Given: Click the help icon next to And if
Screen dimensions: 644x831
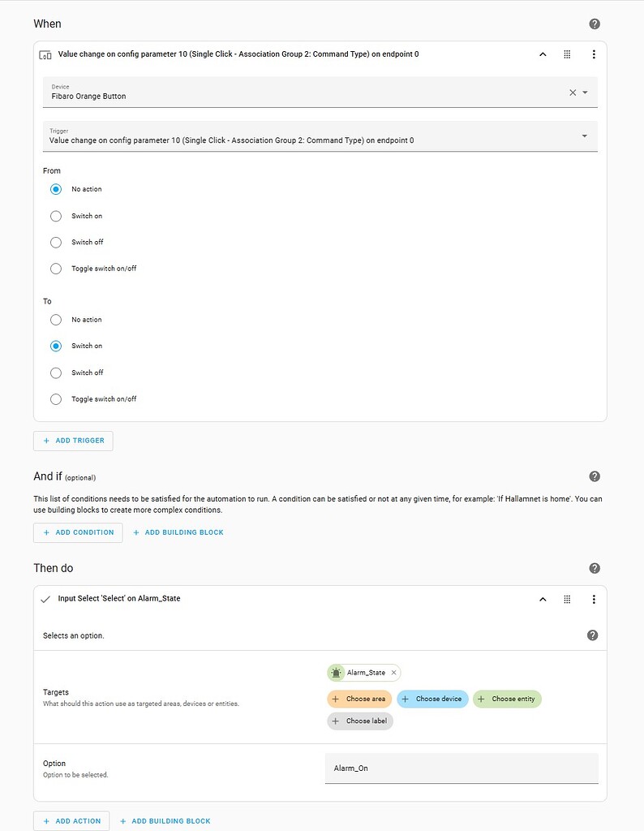Looking at the screenshot, I should 595,476.
